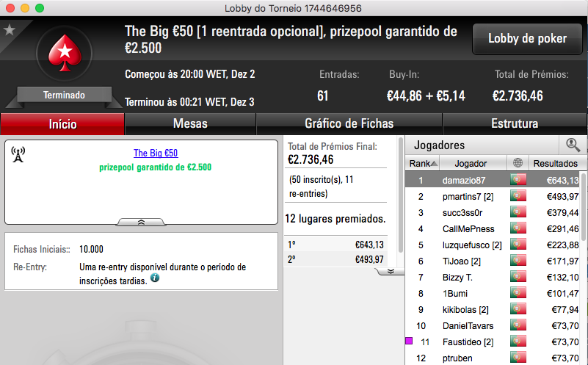588x365 pixels.
Task: Click the favorite star icon
Action: (9, 30)
